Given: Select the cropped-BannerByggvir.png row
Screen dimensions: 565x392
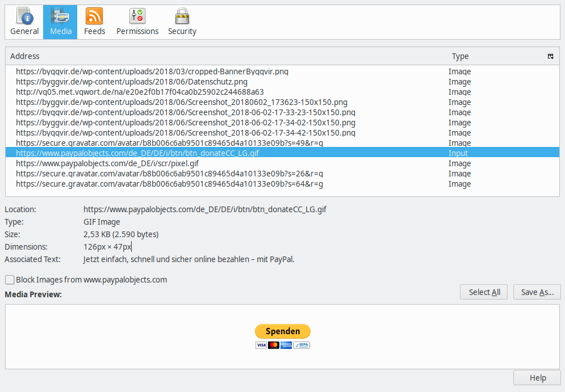Looking at the screenshot, I should click(x=152, y=71).
